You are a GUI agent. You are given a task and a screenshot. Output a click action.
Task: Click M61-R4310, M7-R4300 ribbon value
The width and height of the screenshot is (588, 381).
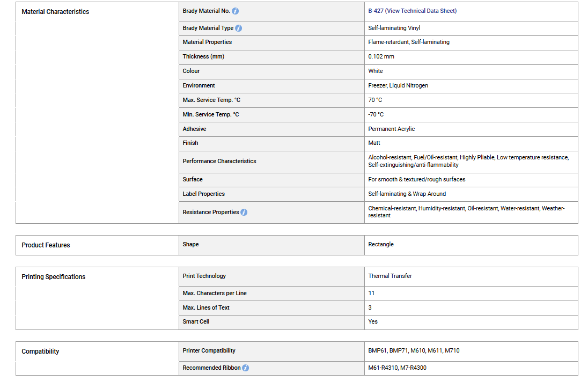[x=397, y=368]
